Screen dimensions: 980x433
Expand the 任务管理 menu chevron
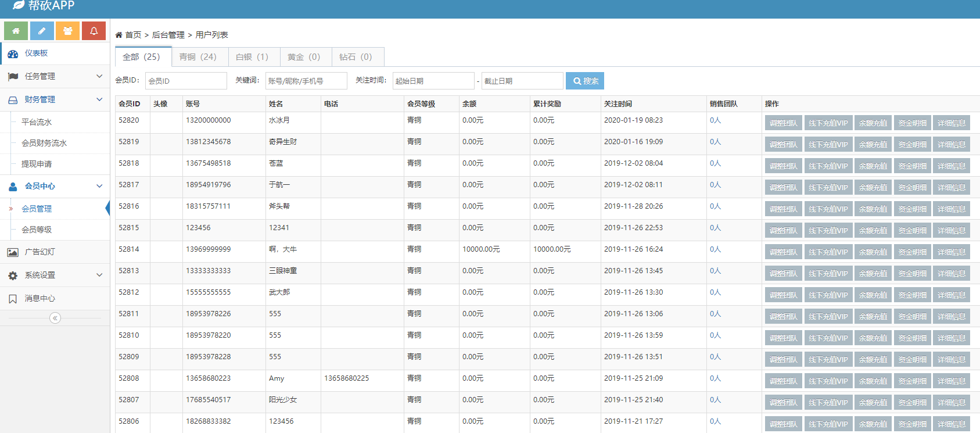(x=99, y=76)
